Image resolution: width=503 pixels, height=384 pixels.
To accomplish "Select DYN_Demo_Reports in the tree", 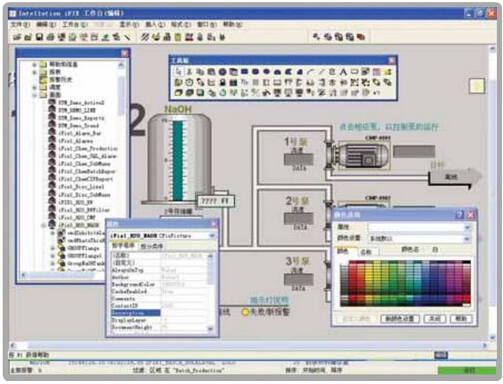I will pyautogui.click(x=81, y=118).
